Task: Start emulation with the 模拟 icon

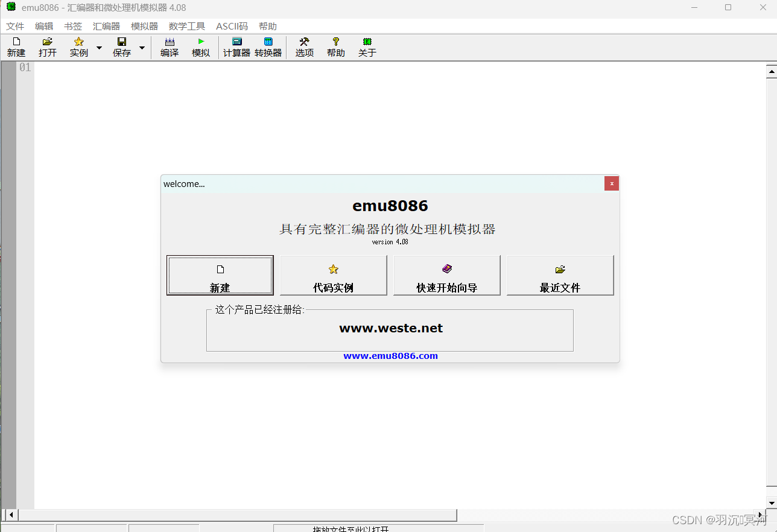Action: click(201, 46)
